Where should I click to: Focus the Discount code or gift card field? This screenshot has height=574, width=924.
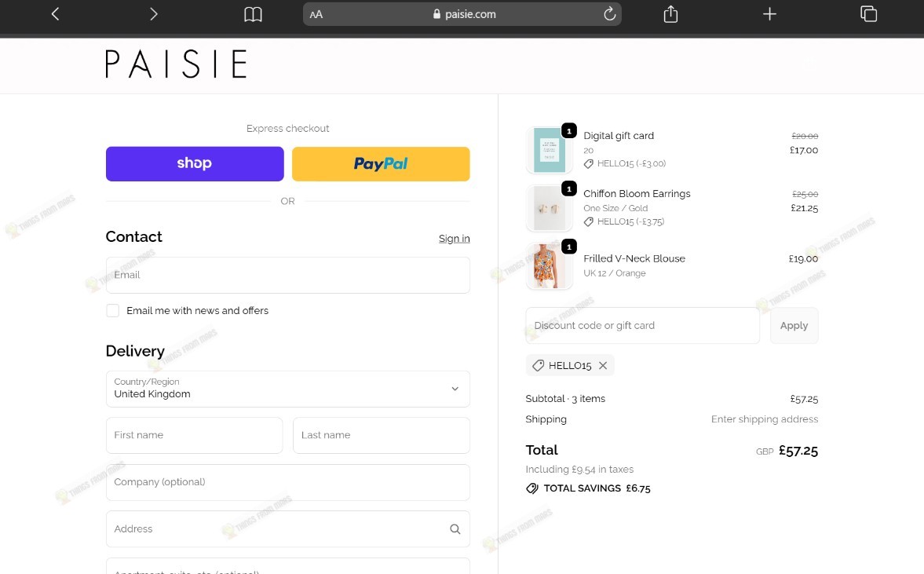point(642,325)
